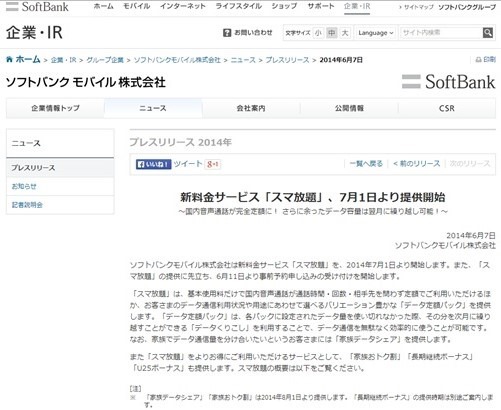Select お知らせ in the sidebar
Image resolution: width=501 pixels, height=410 pixels.
60,186
